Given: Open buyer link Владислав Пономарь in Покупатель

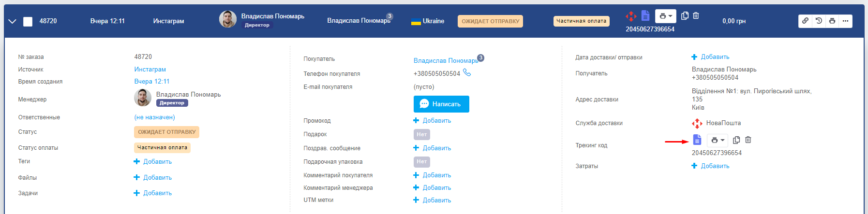Looking at the screenshot, I should (x=446, y=61).
